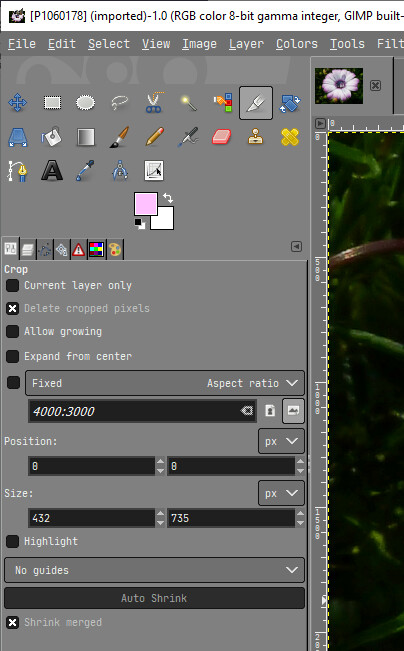Image resolution: width=404 pixels, height=651 pixels.
Task: Open the Fixed Aspect ratio dropdown
Action: tap(165, 383)
